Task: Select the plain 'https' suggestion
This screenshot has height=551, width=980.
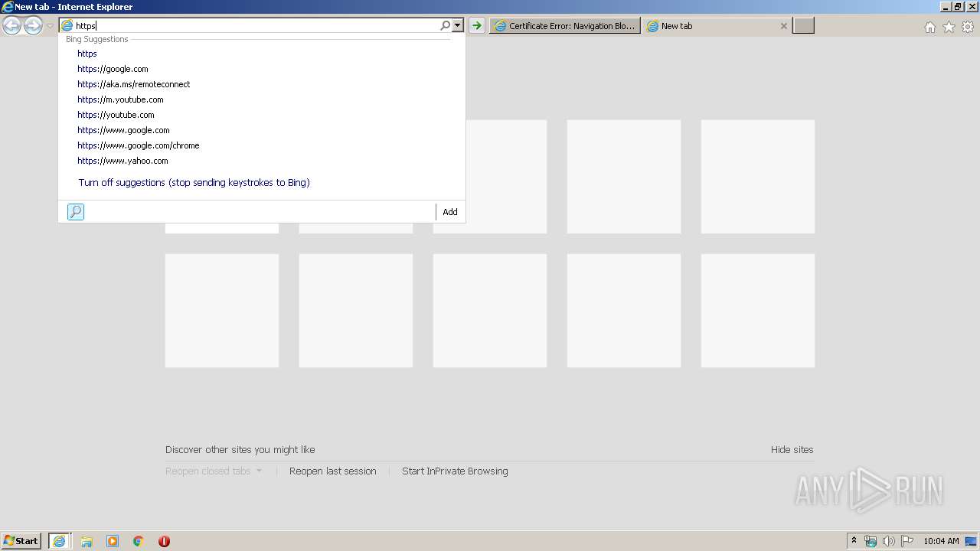Action: click(262, 54)
